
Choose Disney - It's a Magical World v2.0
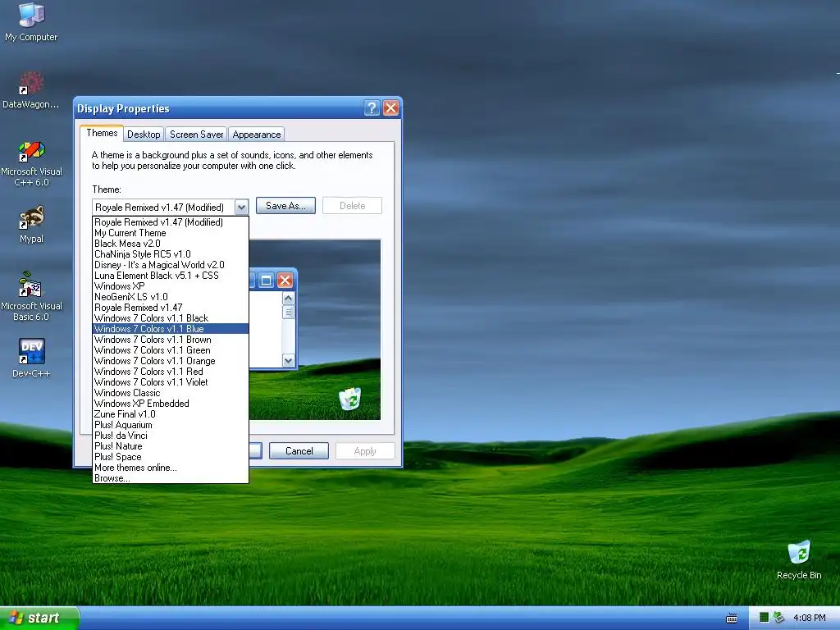pos(171,265)
